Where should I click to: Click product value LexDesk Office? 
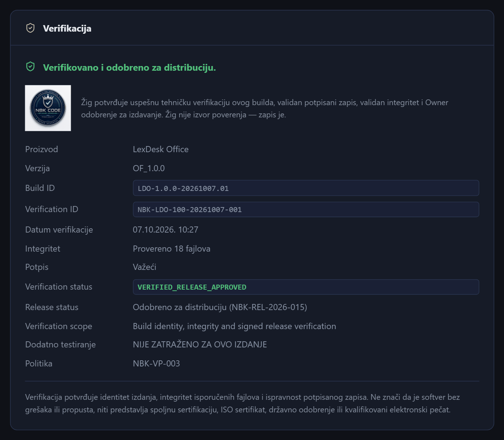coord(160,149)
